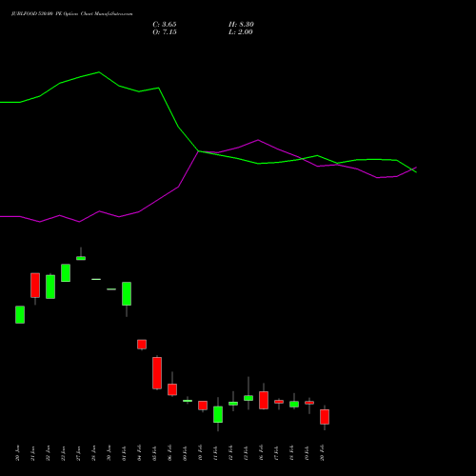
Task: Click the open value 'O: 7.15'
Action: pos(165,32)
